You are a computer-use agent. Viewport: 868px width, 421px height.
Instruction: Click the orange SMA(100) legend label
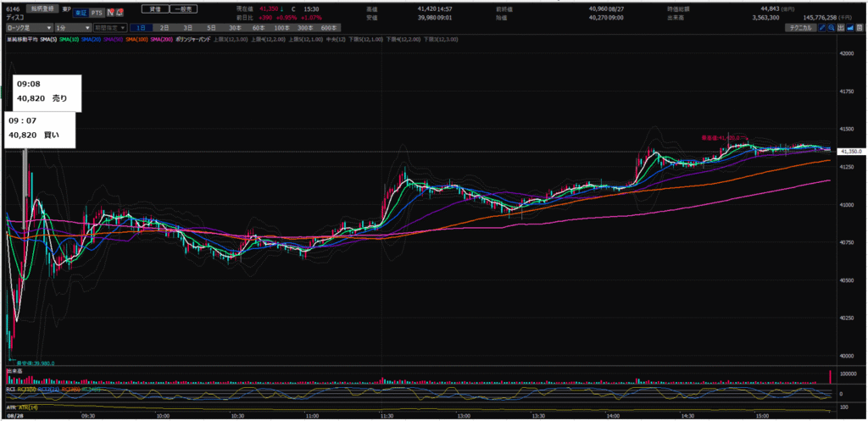click(136, 40)
